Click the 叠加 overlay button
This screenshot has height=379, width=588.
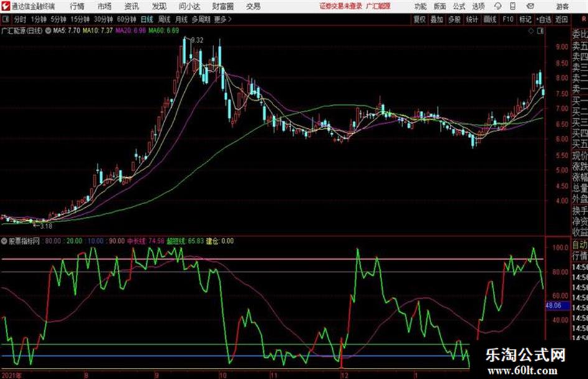437,19
